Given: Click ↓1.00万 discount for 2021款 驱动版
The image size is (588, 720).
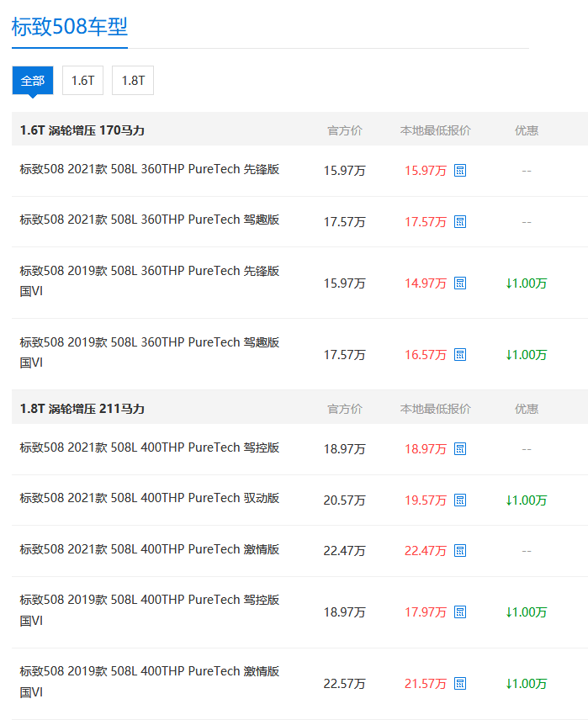Looking at the screenshot, I should coord(527,500).
